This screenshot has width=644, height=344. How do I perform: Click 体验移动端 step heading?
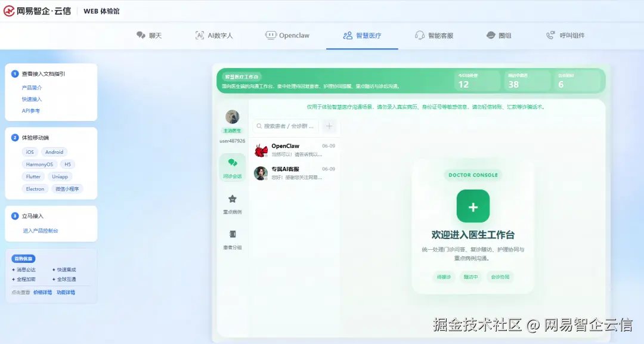[x=35, y=138]
